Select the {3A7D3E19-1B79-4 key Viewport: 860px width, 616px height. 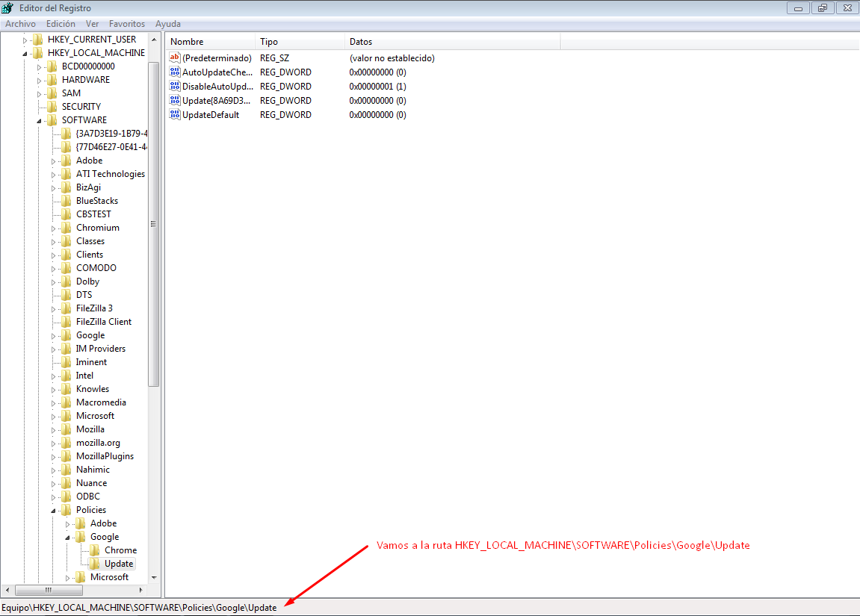[x=111, y=133]
